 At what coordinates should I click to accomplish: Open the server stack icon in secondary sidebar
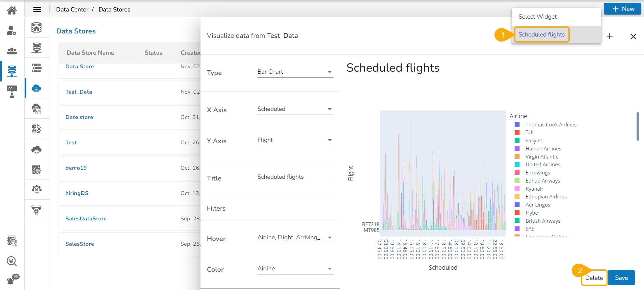[36, 68]
